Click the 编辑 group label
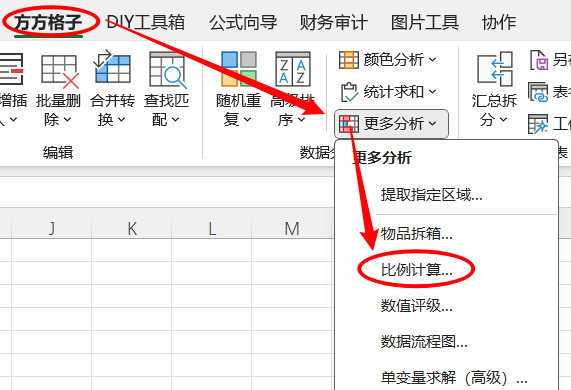Image resolution: width=571 pixels, height=390 pixels. tap(58, 152)
